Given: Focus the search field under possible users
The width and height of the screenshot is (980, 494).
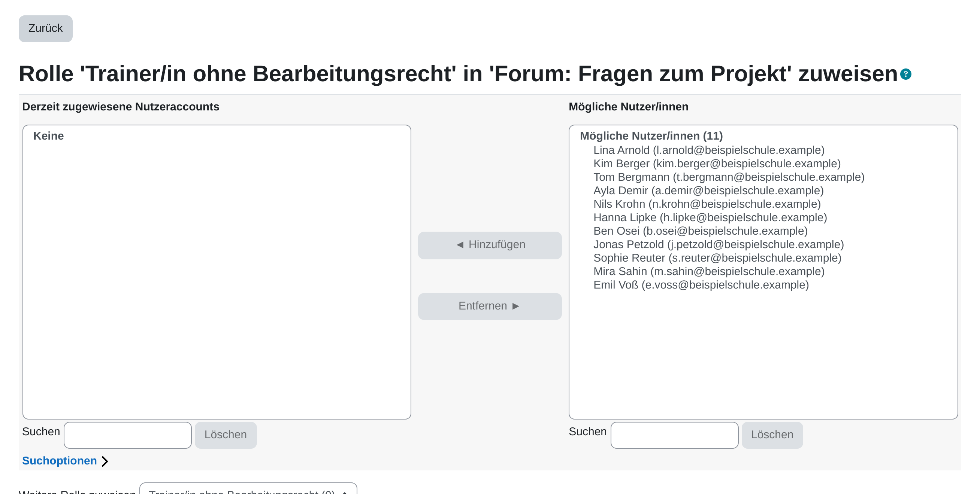Looking at the screenshot, I should pos(674,435).
